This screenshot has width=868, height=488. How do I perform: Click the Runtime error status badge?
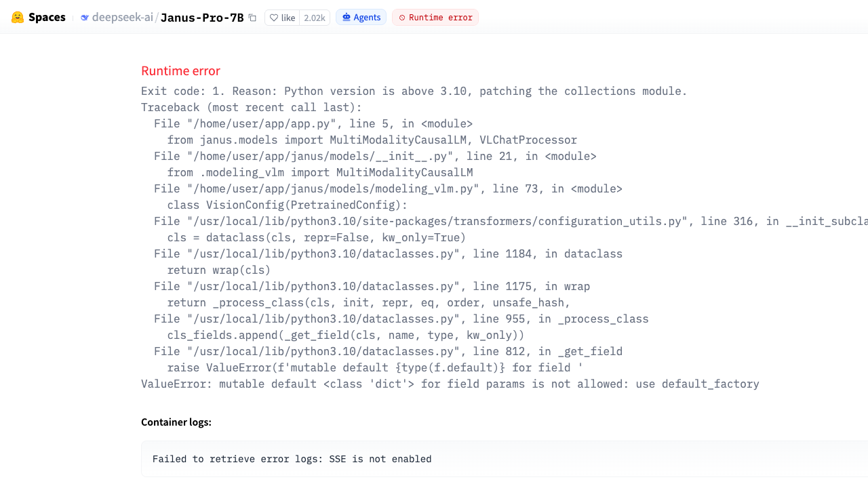click(435, 18)
